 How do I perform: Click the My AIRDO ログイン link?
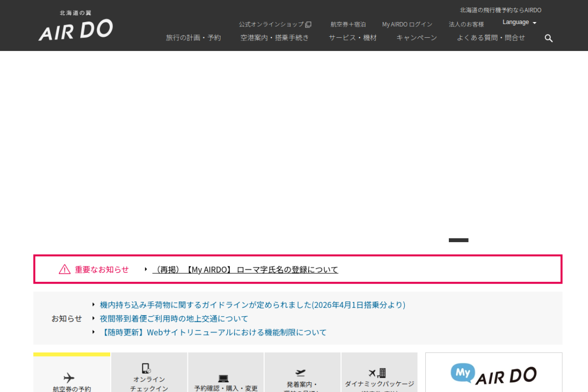pyautogui.click(x=407, y=24)
